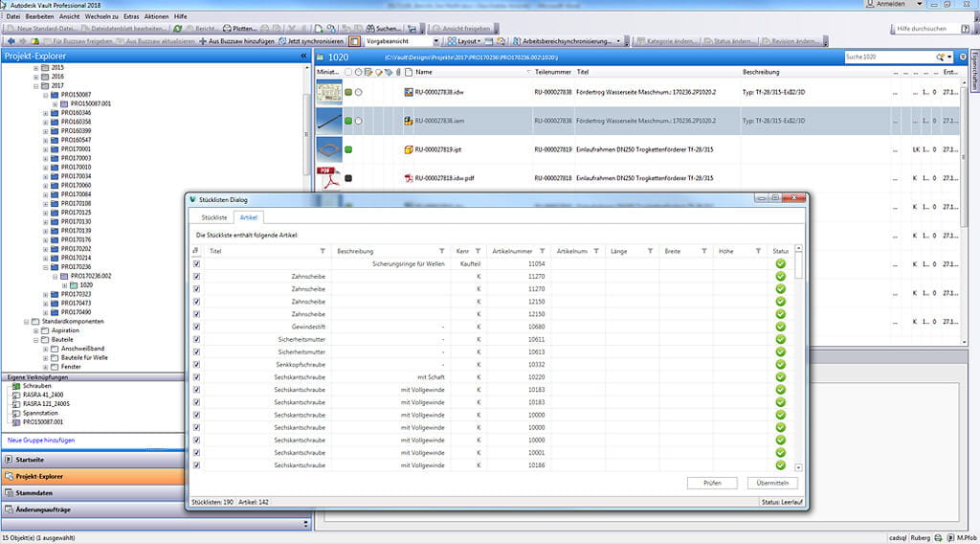Click the filter icon in Titel column
This screenshot has width=980, height=544.
pyautogui.click(x=323, y=251)
